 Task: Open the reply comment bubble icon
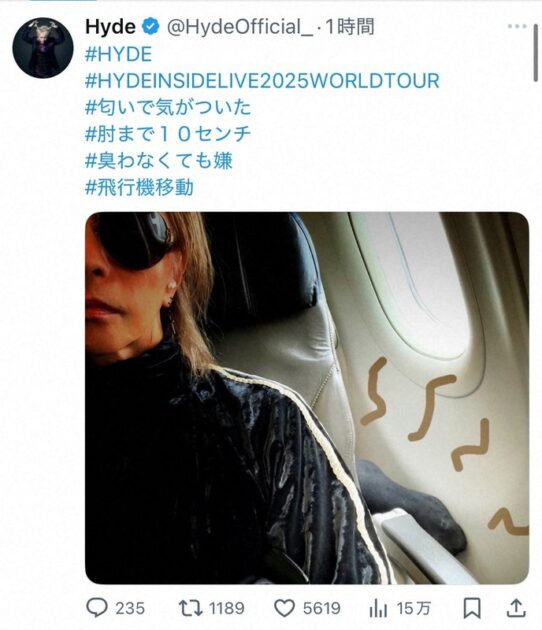(x=97, y=607)
